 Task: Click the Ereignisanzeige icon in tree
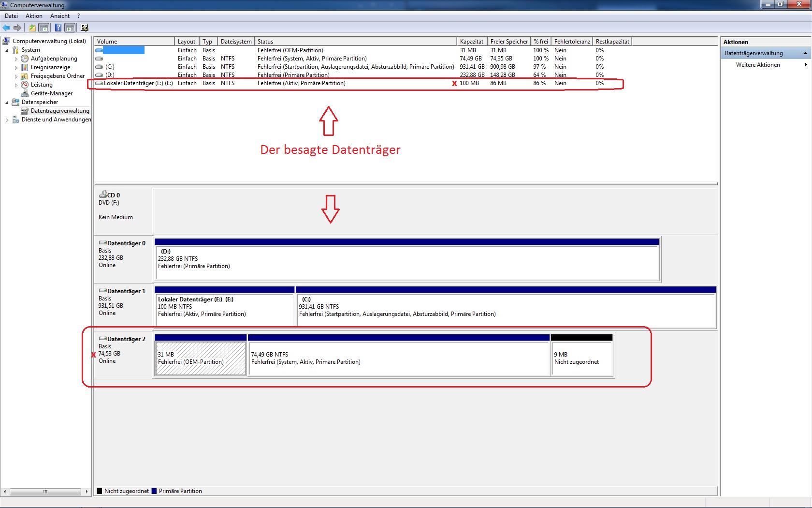[x=25, y=67]
